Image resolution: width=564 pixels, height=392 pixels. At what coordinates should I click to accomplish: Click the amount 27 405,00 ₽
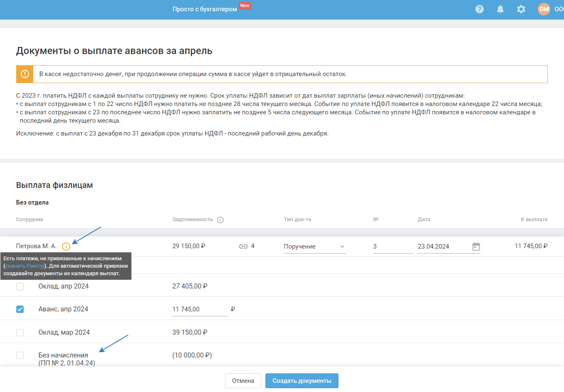(190, 286)
